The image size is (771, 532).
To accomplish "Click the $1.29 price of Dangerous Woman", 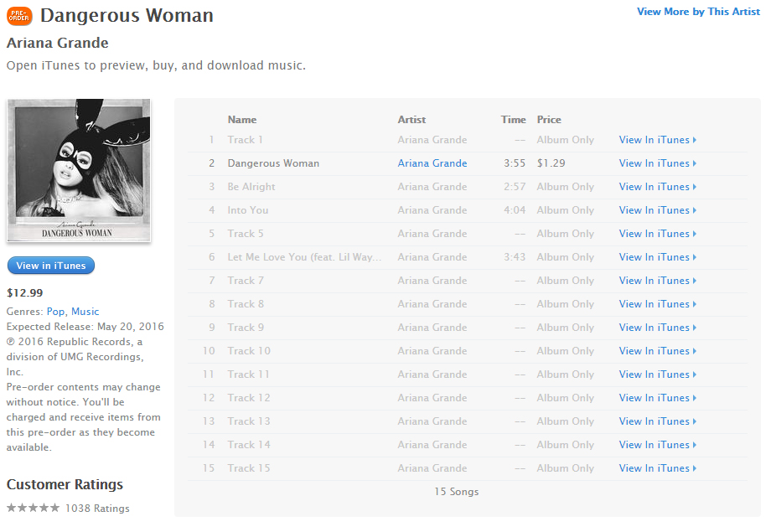I will pos(551,163).
